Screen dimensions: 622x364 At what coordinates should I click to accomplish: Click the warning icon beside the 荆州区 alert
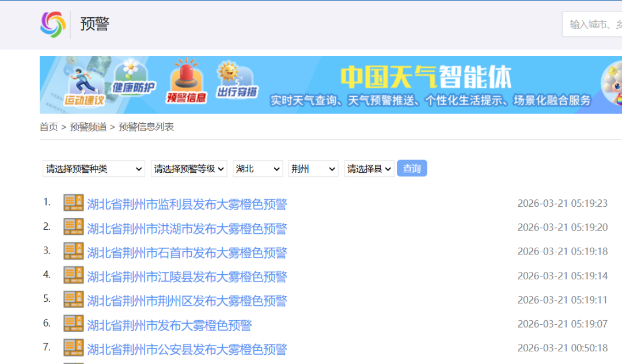click(x=73, y=299)
